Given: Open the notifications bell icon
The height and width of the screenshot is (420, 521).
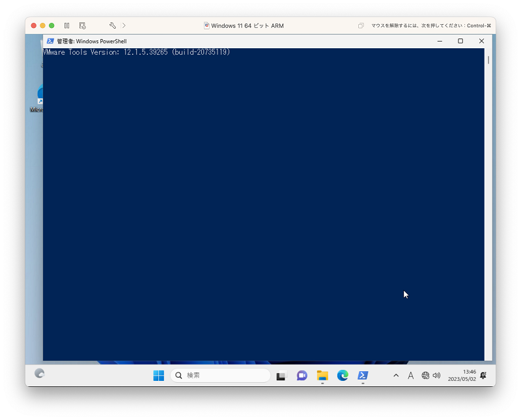Looking at the screenshot, I should pos(483,376).
